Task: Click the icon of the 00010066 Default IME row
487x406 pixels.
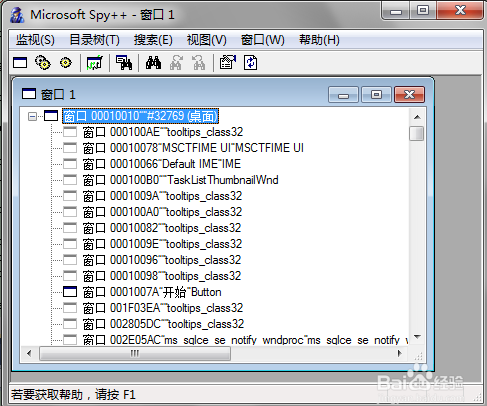Action: click(70, 164)
